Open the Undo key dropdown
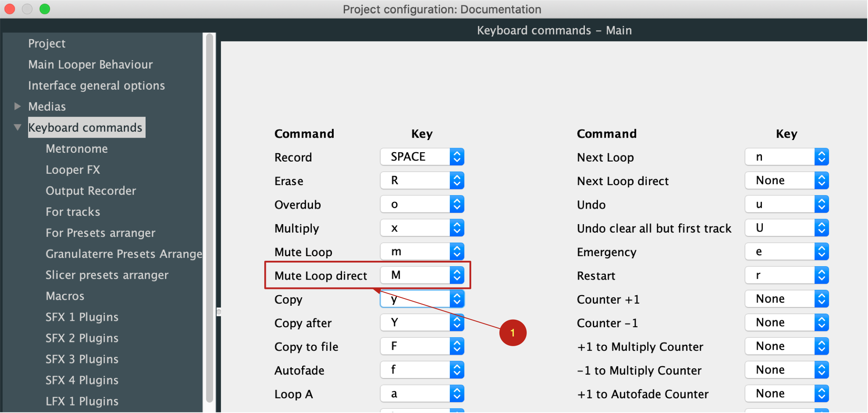868x413 pixels. tap(787, 204)
